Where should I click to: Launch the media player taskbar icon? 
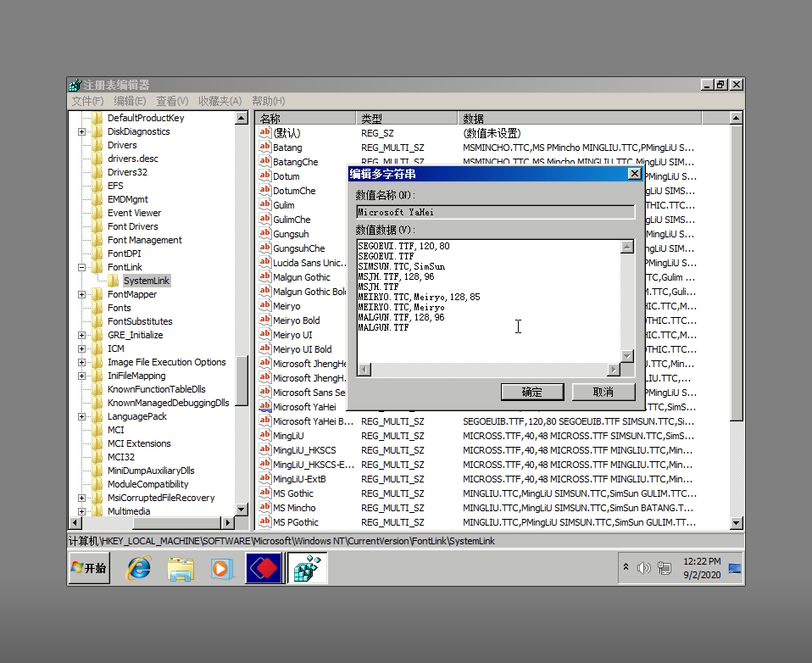point(221,569)
